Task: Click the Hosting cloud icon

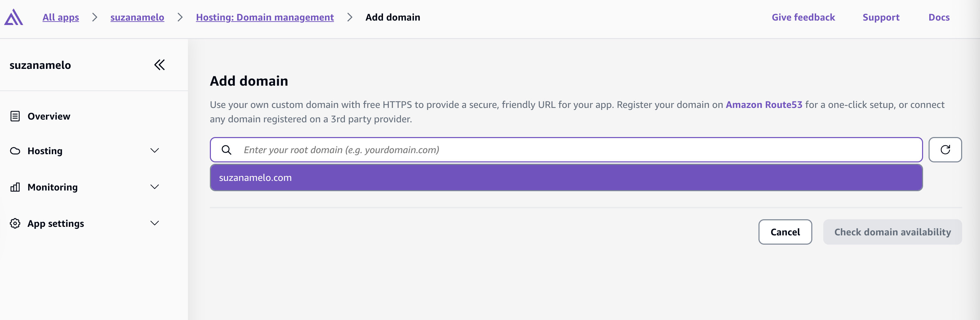Action: [x=15, y=150]
